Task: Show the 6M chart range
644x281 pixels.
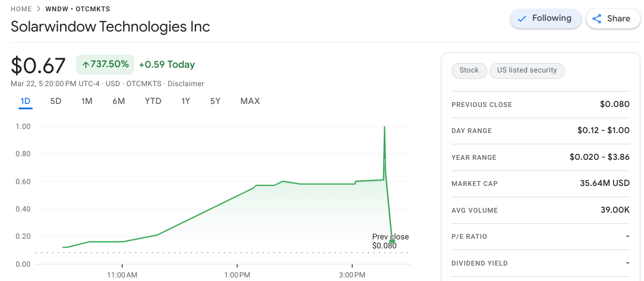Action: point(118,101)
